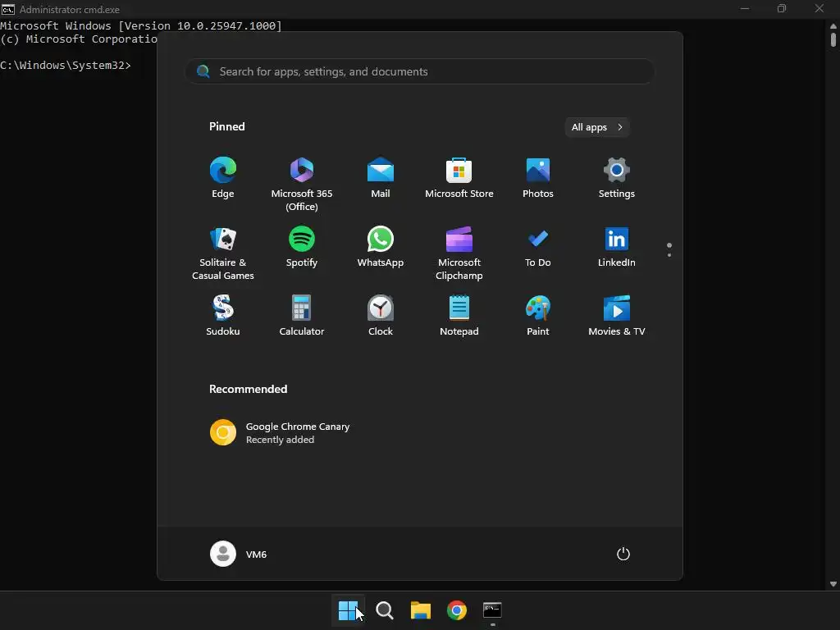Open Spotify from pinned apps
This screenshot has width=840, height=630.
pyautogui.click(x=302, y=248)
